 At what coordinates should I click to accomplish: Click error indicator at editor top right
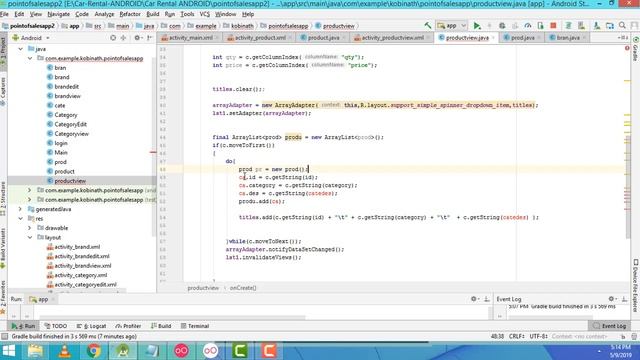click(627, 48)
